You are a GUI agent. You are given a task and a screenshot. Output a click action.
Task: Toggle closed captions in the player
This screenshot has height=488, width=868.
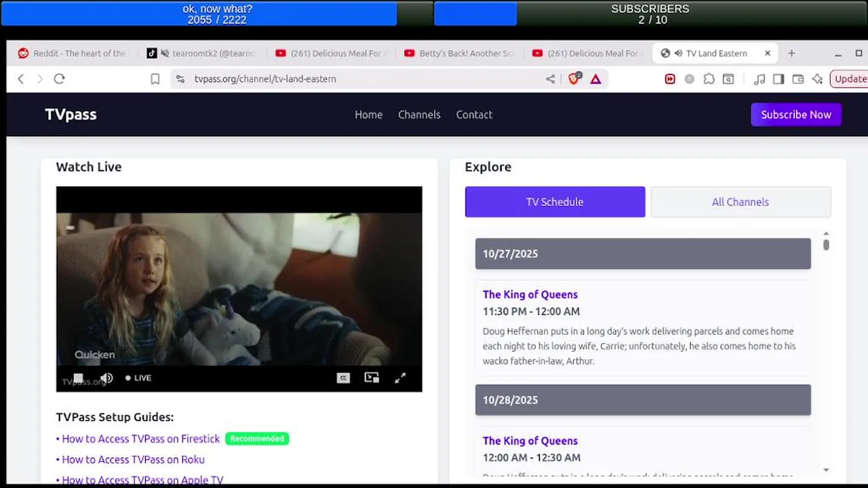pos(343,378)
